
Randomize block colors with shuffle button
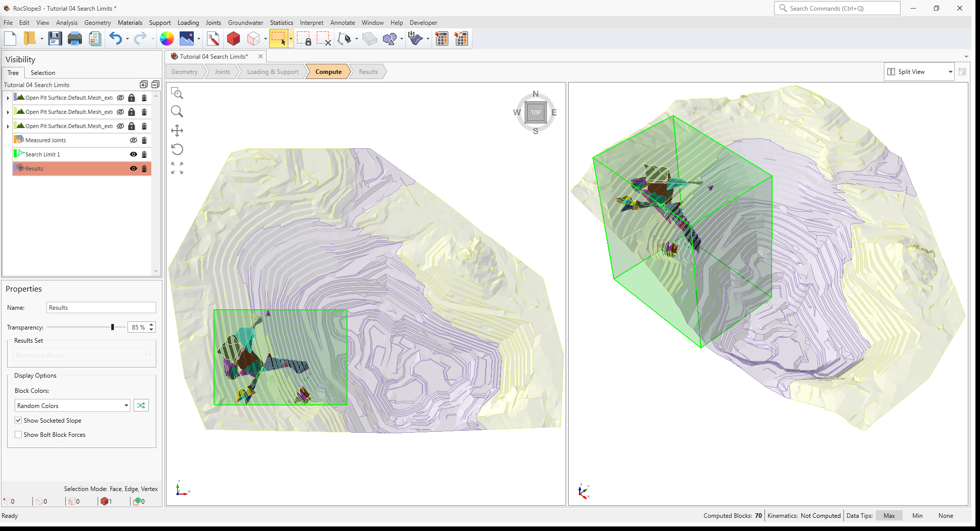pos(141,405)
